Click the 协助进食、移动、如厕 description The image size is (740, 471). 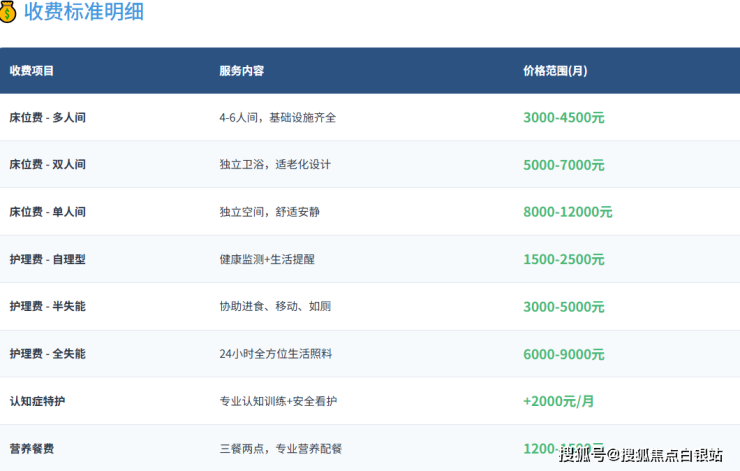coord(274,306)
